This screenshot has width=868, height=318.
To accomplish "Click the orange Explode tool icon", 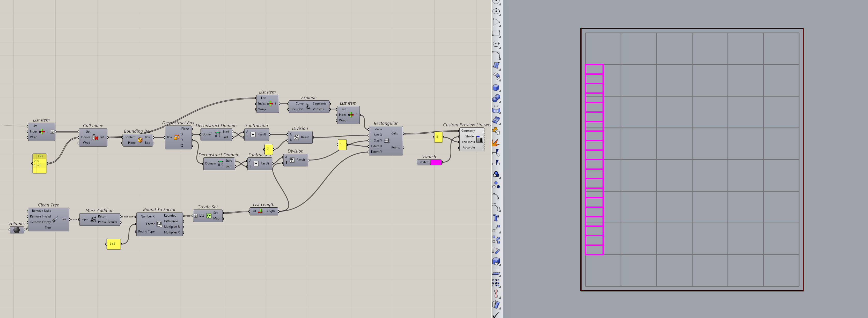I will pyautogui.click(x=496, y=143).
